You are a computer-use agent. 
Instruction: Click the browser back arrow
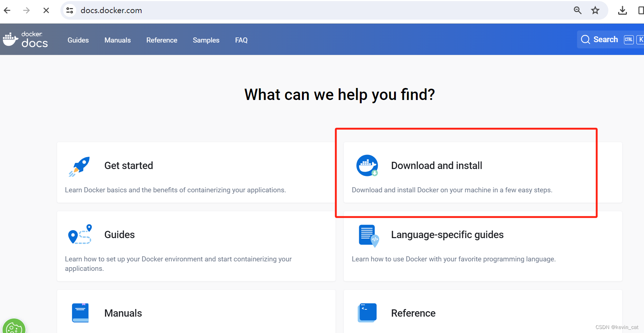pos(7,11)
